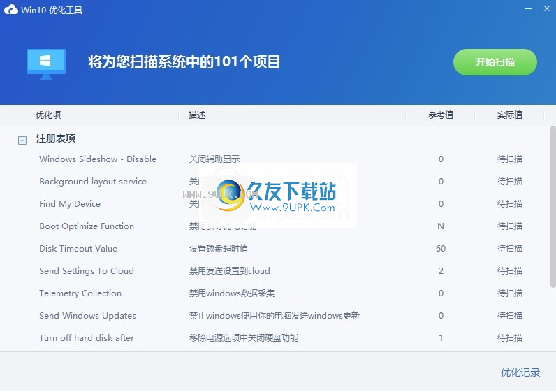The image size is (556, 392).
Task: Click description 移除电源选项中关闭硬盘功能
Action: point(244,337)
